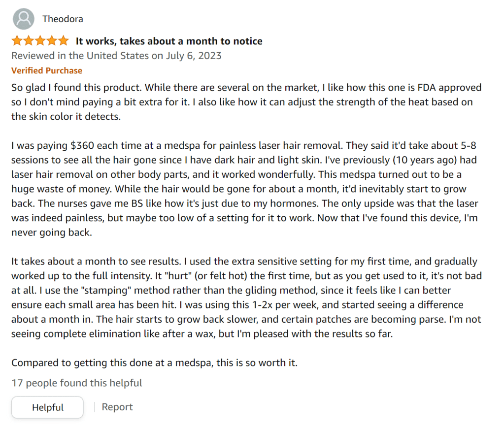Click Theodora's profile avatar icon
Viewport: 504px width, 432px height.
(x=23, y=19)
